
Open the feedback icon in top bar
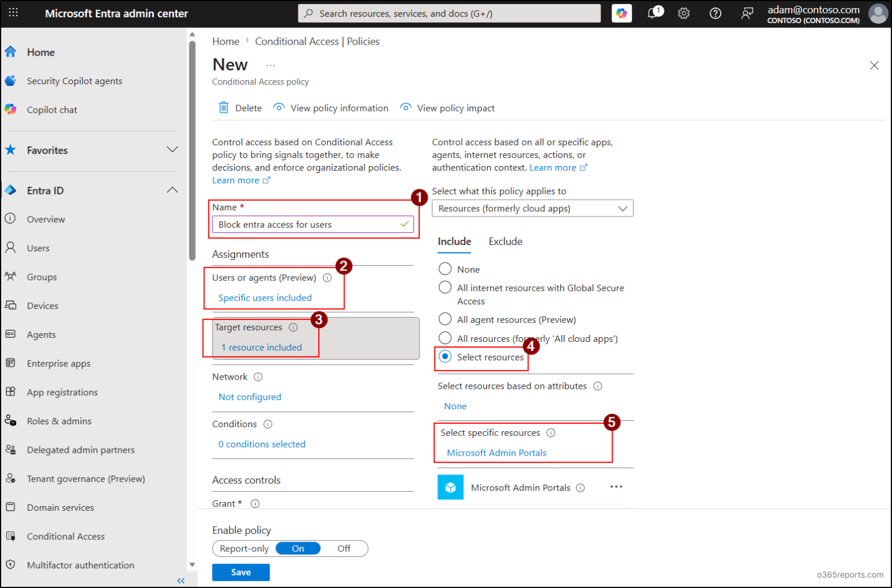pos(747,13)
